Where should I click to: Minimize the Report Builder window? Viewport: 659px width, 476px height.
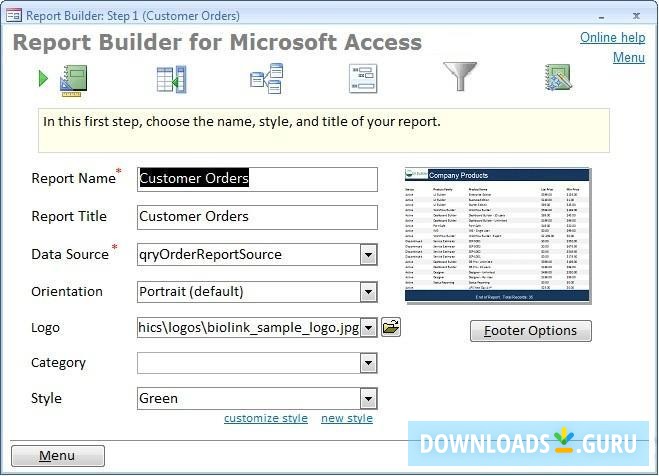pyautogui.click(x=601, y=17)
